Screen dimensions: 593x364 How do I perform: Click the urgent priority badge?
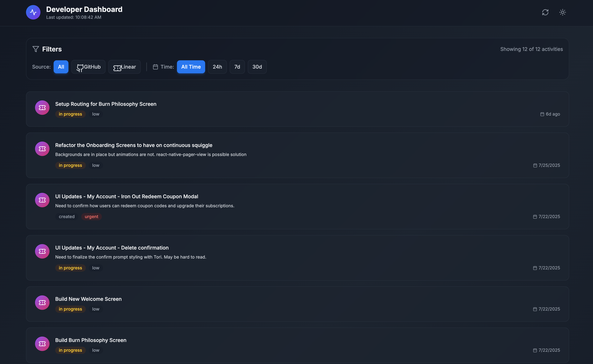92,217
